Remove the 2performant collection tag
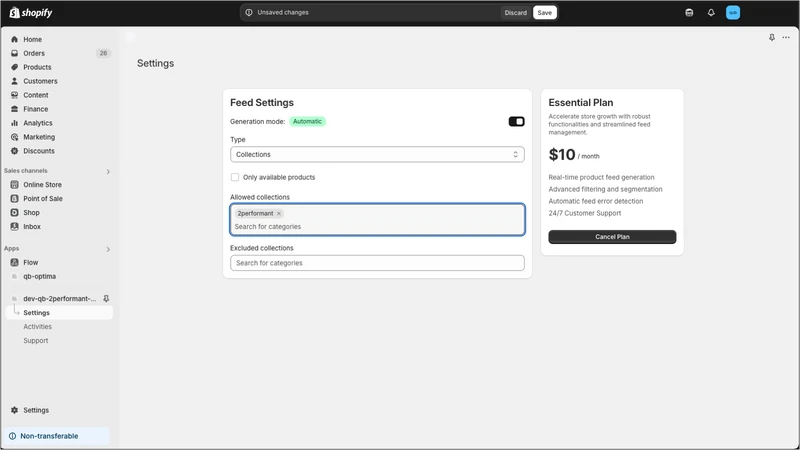This screenshot has width=800, height=450. 279,213
